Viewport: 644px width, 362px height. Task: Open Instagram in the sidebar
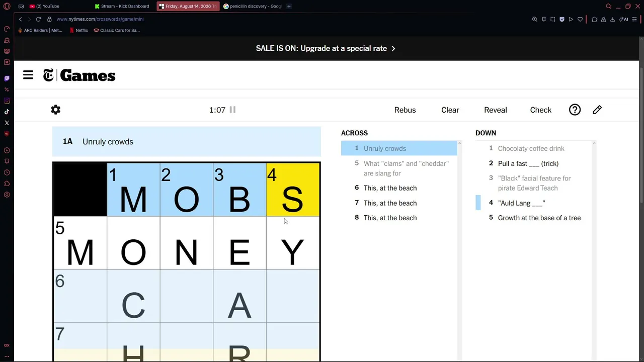click(7, 101)
